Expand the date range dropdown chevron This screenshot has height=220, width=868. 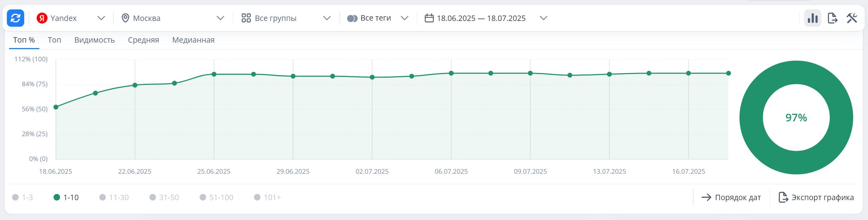coord(543,18)
